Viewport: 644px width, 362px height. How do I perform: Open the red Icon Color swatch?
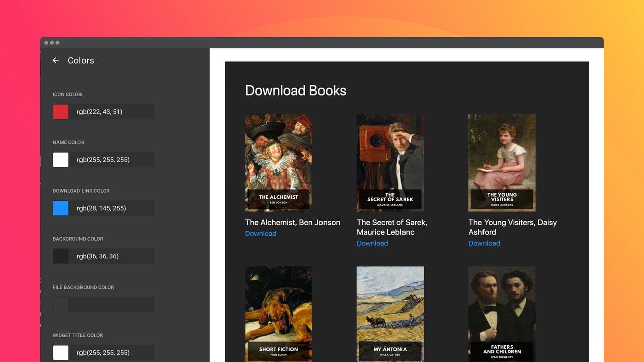[x=61, y=112]
